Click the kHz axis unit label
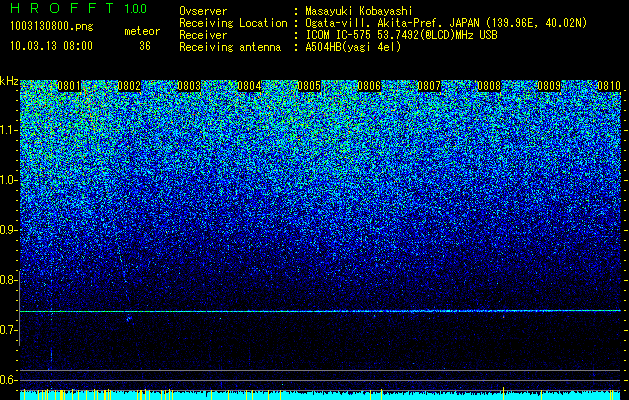629x400 pixels. [9, 81]
